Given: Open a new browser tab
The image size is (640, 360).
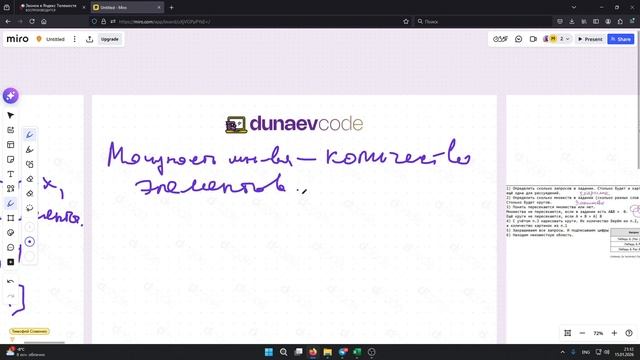Looking at the screenshot, I should coord(171,7).
